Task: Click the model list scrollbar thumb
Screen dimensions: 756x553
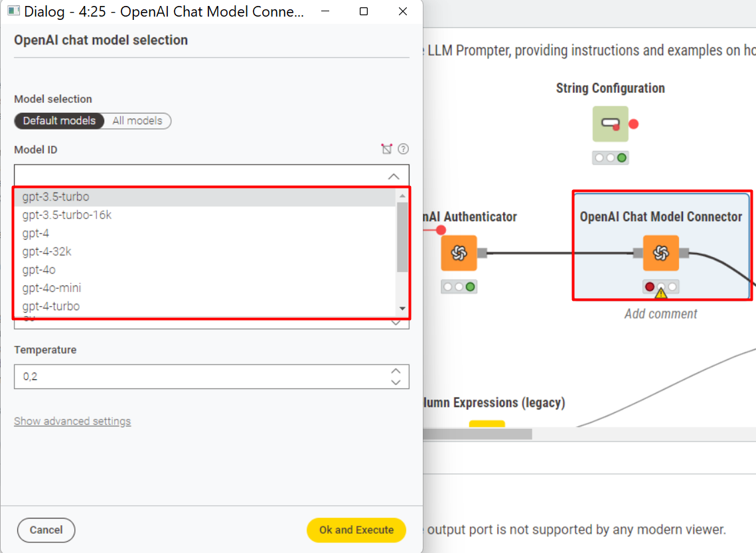Action: (402, 237)
